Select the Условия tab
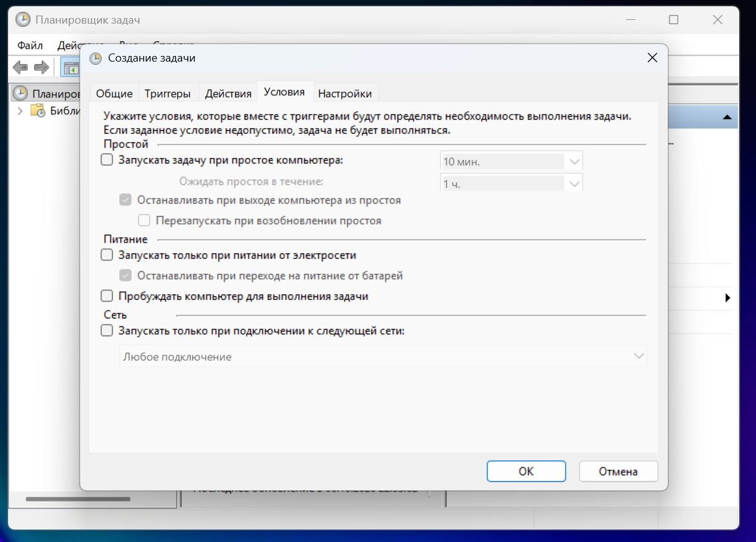Screen dimensions: 756x542 [x=284, y=92]
